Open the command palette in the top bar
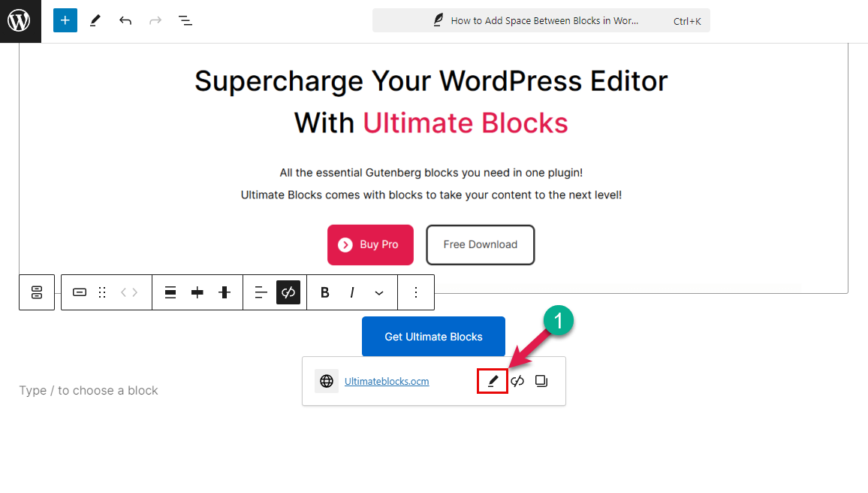The height and width of the screenshot is (493, 868). tap(541, 20)
